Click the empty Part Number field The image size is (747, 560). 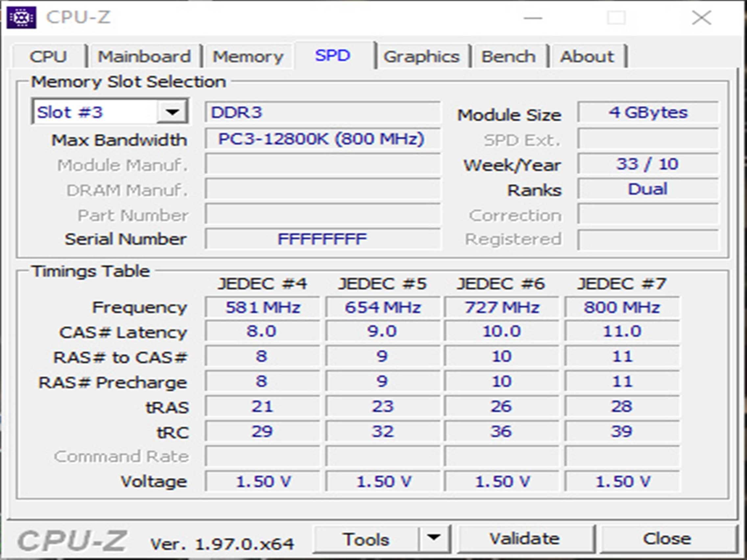click(323, 214)
